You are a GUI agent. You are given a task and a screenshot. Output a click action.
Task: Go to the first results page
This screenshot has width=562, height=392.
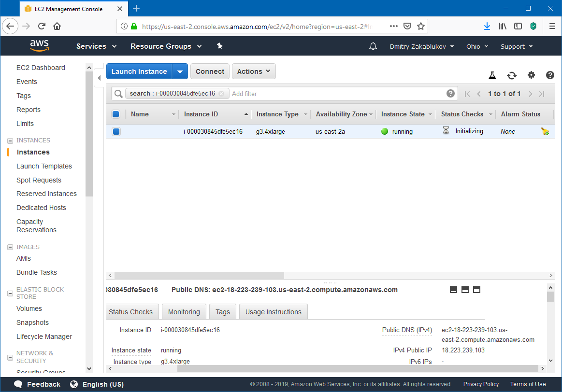point(467,94)
